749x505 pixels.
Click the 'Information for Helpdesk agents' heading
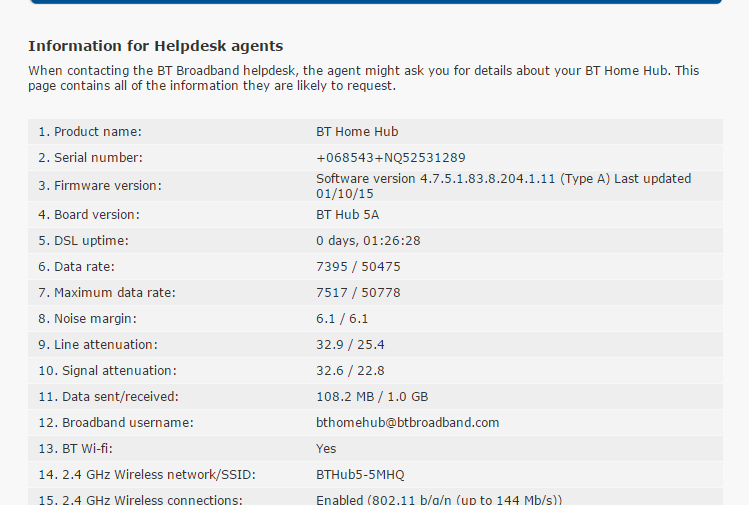pyautogui.click(x=156, y=46)
